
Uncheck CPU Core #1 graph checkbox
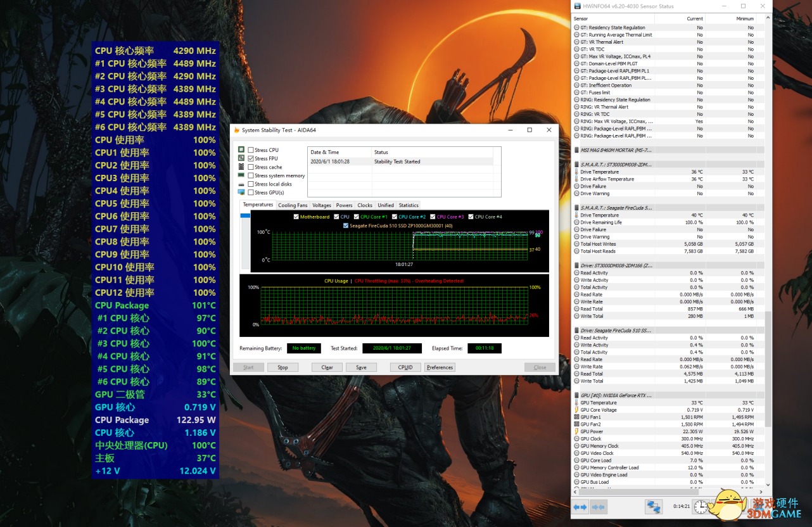tap(357, 217)
